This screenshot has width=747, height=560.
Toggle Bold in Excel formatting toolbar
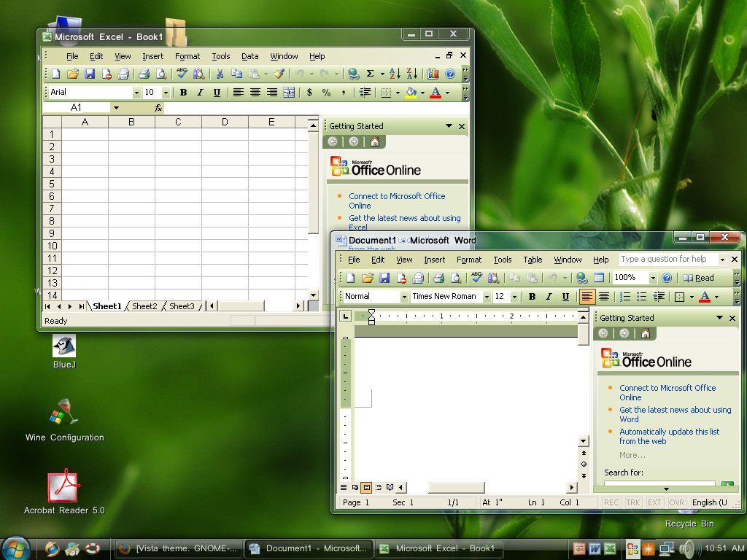tap(183, 93)
